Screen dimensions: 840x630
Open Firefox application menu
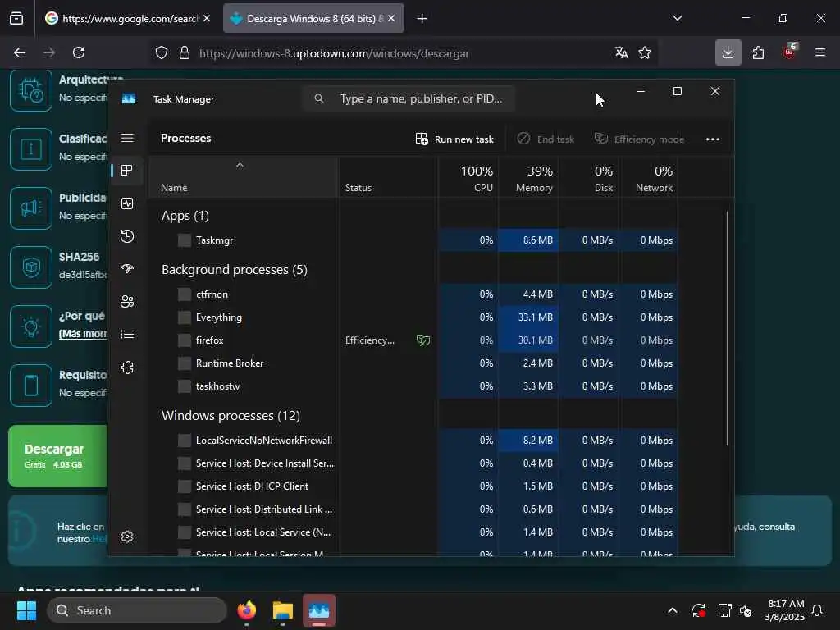[819, 52]
